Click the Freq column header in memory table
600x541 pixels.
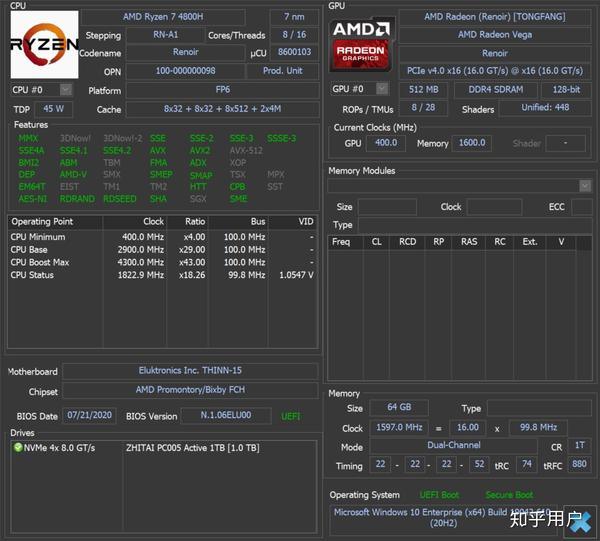pyautogui.click(x=345, y=242)
